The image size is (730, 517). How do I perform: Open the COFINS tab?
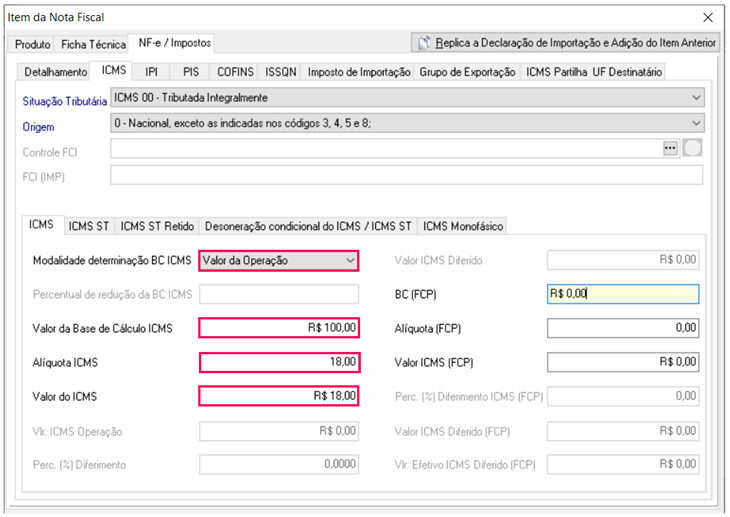pos(236,71)
